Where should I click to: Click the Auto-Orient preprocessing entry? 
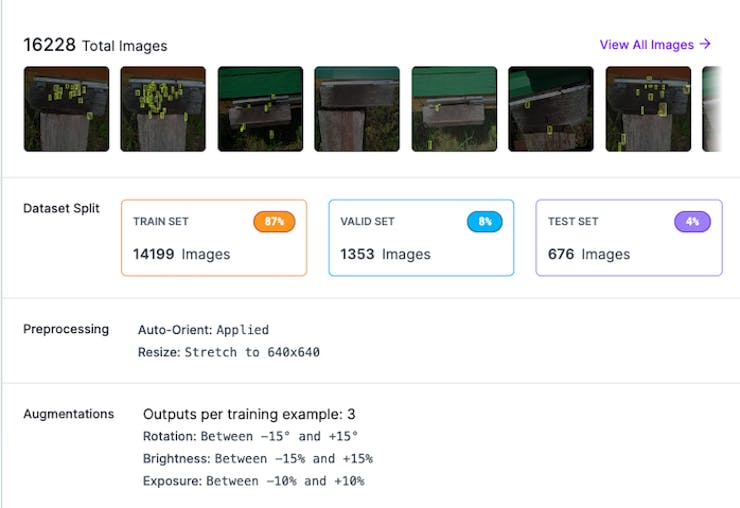click(x=203, y=329)
